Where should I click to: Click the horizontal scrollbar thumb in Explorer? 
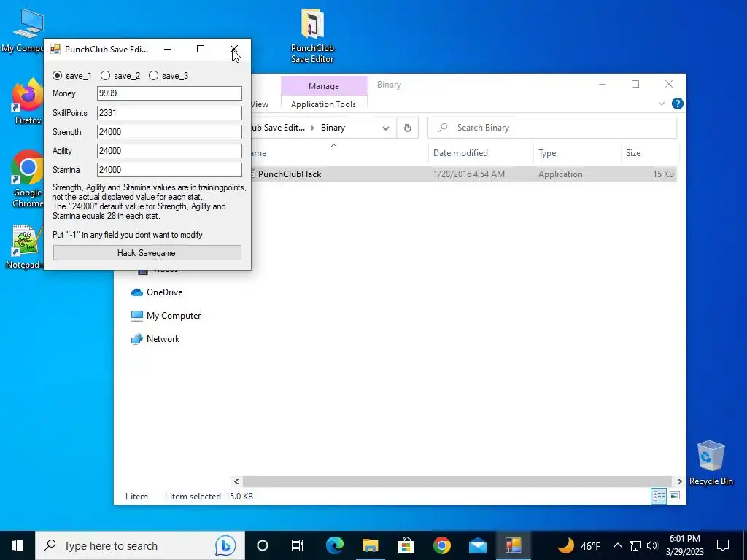pos(457,481)
